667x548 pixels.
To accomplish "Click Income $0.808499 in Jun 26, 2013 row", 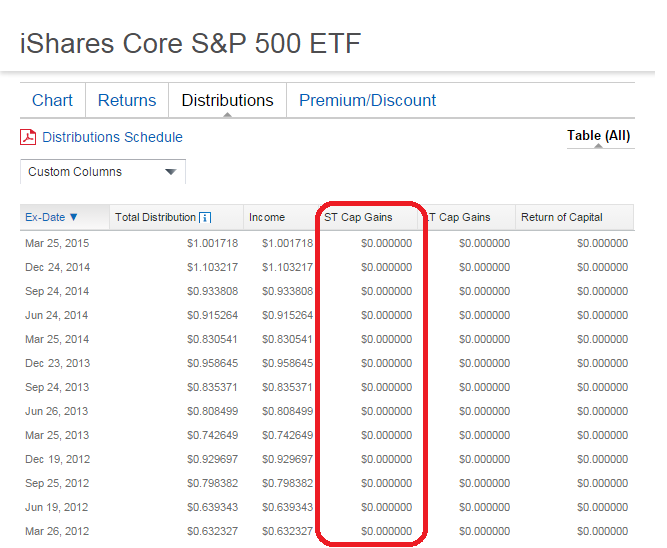I will tap(288, 411).
